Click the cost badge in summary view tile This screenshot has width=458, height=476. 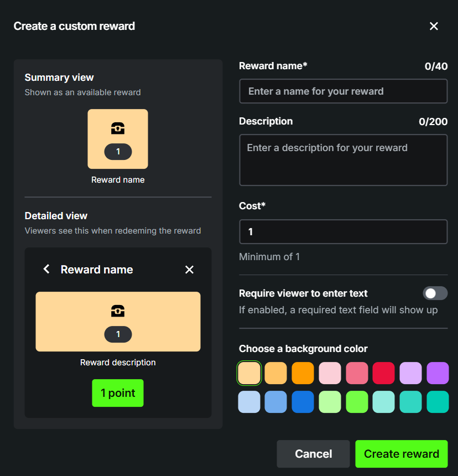(118, 152)
